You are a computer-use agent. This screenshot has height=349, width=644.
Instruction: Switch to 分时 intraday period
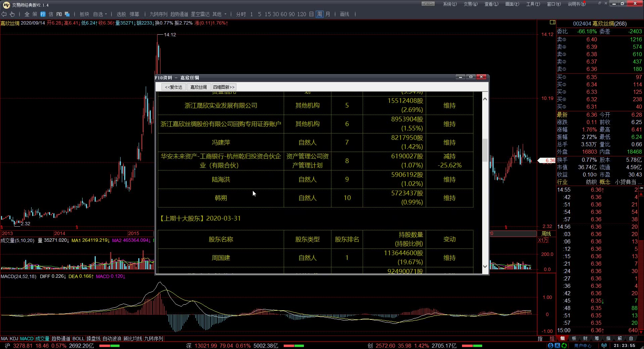click(x=241, y=14)
